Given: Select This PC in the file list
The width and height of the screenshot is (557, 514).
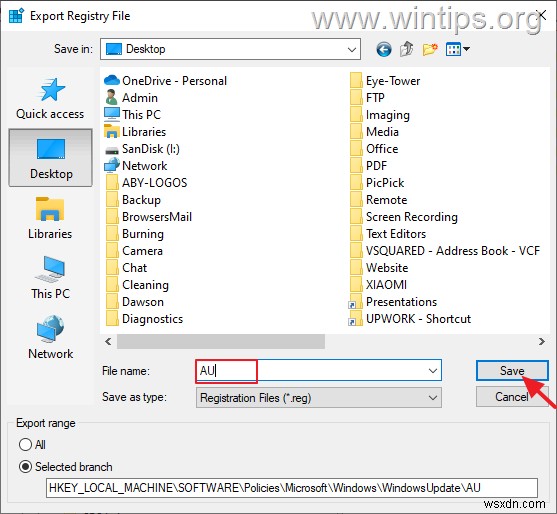Looking at the screenshot, I should point(133,115).
